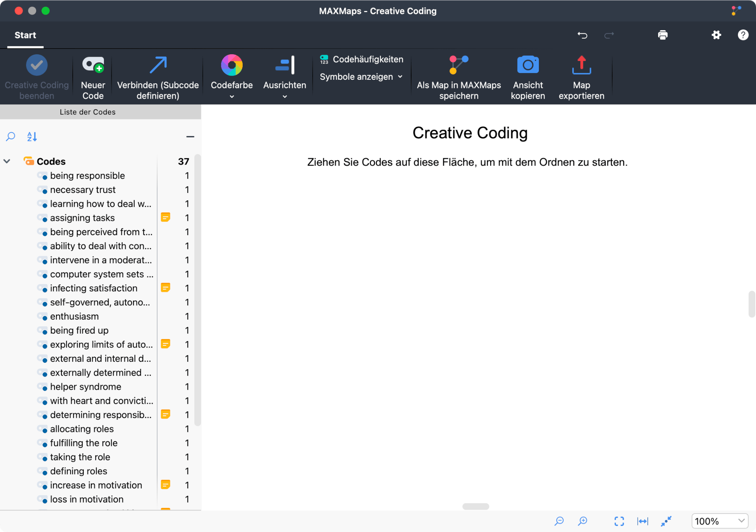Screen dimensions: 756x532
Task: Click the zoom out magnifier icon
Action: click(x=559, y=521)
